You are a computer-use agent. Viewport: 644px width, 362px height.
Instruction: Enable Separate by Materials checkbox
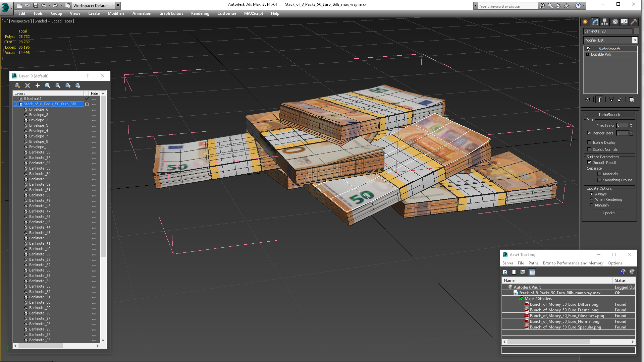click(600, 174)
